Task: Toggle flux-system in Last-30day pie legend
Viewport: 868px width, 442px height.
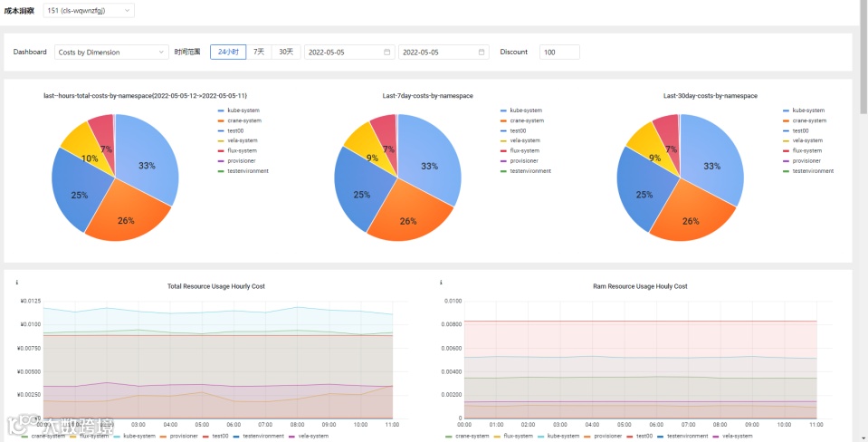Action: pos(802,150)
